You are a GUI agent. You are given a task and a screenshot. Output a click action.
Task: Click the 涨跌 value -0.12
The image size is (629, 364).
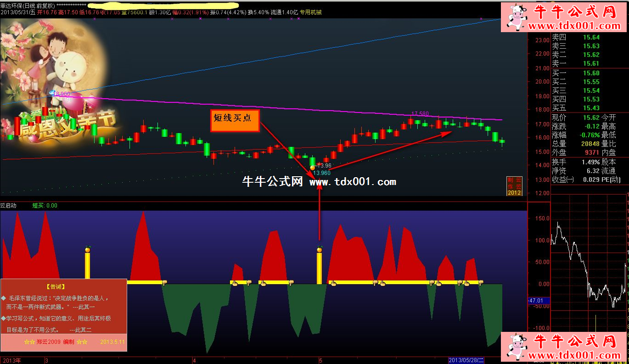pyautogui.click(x=592, y=126)
